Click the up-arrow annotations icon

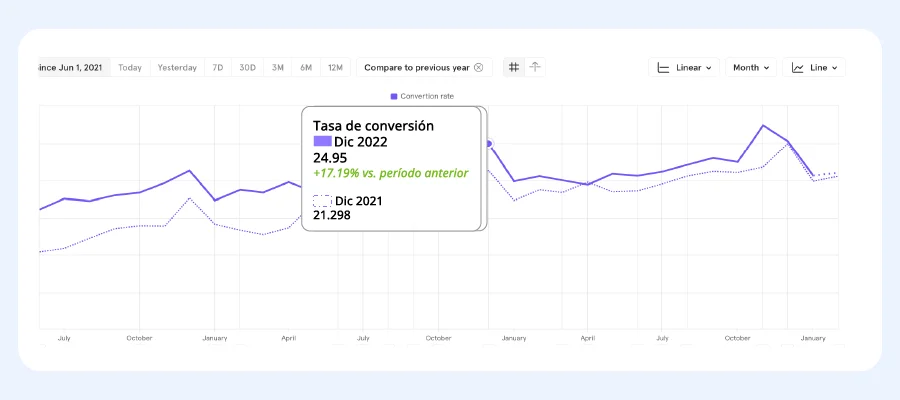(535, 67)
